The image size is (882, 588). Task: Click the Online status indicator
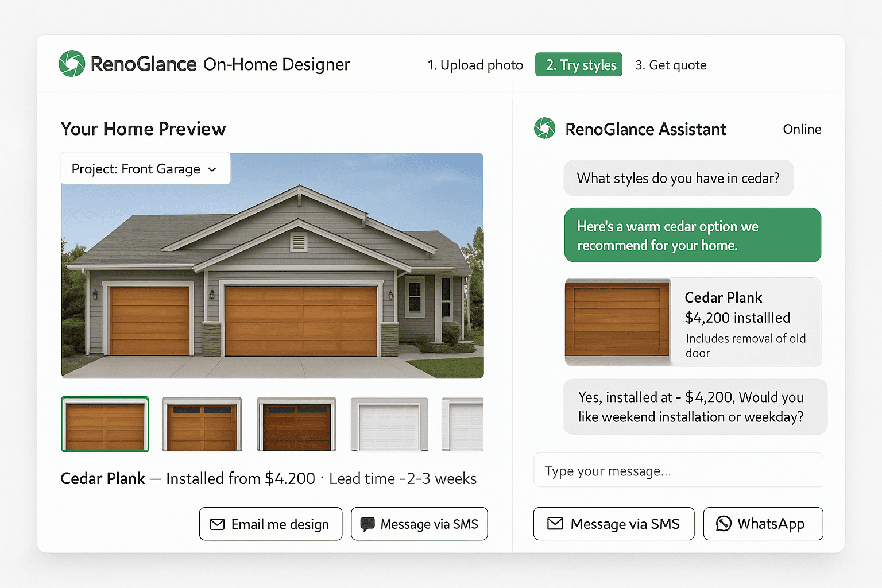802,129
